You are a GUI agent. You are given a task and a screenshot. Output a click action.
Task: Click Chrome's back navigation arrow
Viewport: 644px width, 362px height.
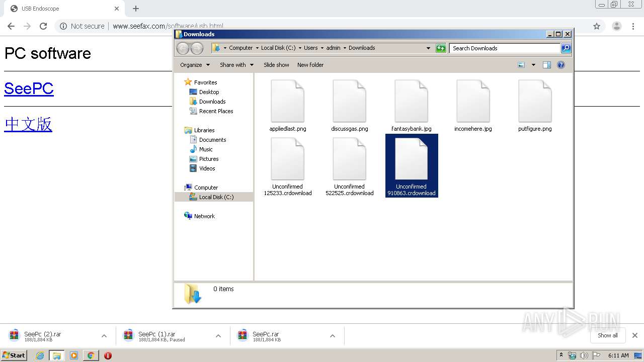tap(11, 26)
